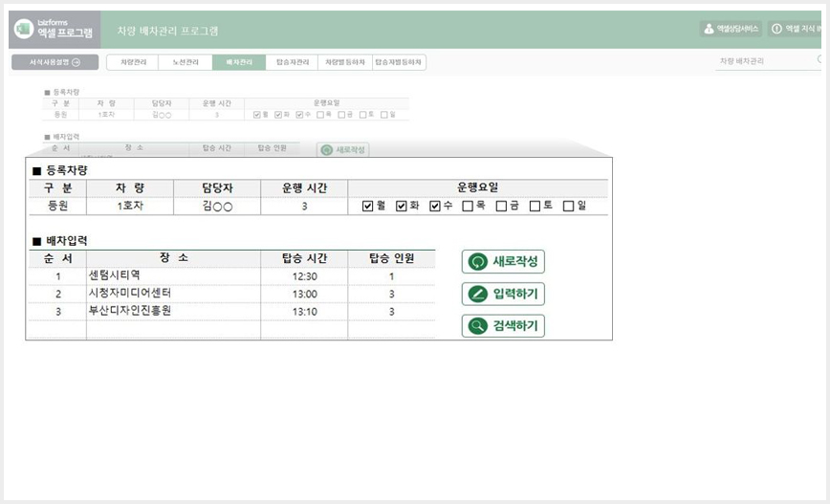Click the enlarged 담당자 column header
The height and width of the screenshot is (504, 830).
[217, 188]
